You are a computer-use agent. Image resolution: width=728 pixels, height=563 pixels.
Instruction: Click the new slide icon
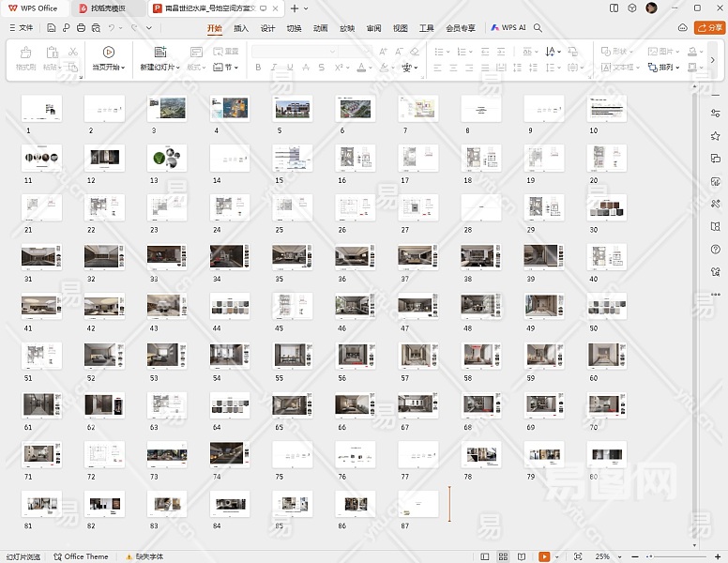tap(159, 53)
